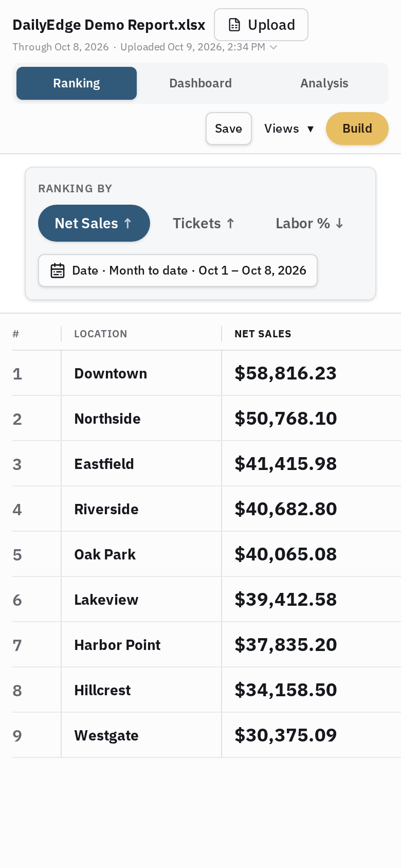Click the Save button
Viewport: 401px width, 868px height.
pos(229,129)
